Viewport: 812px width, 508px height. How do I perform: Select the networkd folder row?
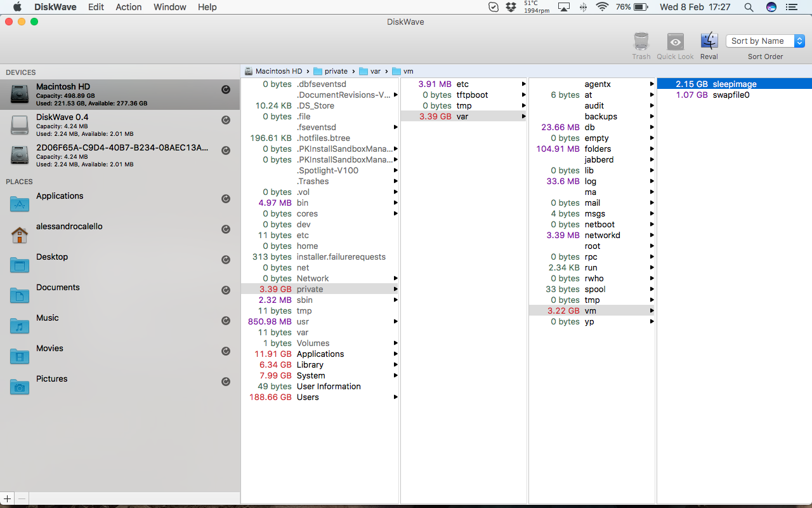pyautogui.click(x=593, y=235)
